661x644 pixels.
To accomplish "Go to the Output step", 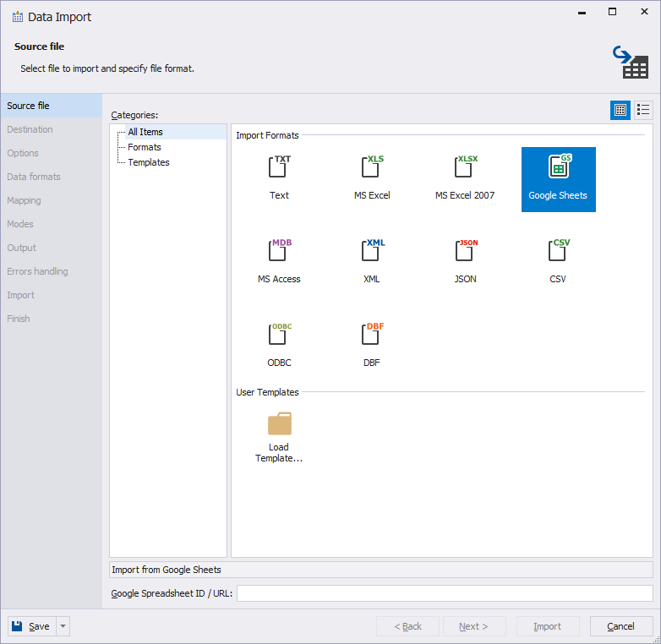I will (51, 248).
